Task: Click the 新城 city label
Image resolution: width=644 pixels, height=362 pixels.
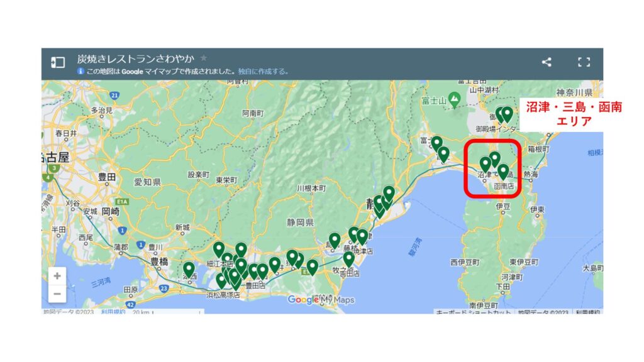Action: pyautogui.click(x=182, y=228)
